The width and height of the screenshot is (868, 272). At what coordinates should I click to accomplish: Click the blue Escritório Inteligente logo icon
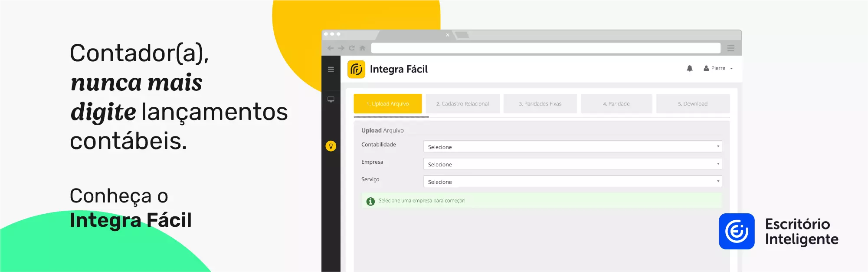[737, 231]
